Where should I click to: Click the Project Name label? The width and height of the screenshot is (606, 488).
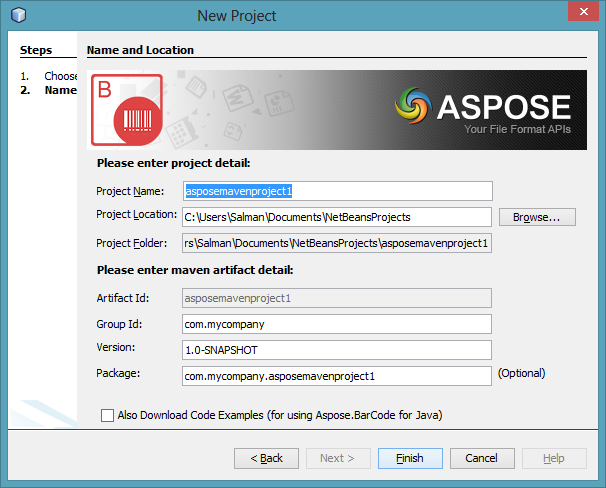point(130,191)
